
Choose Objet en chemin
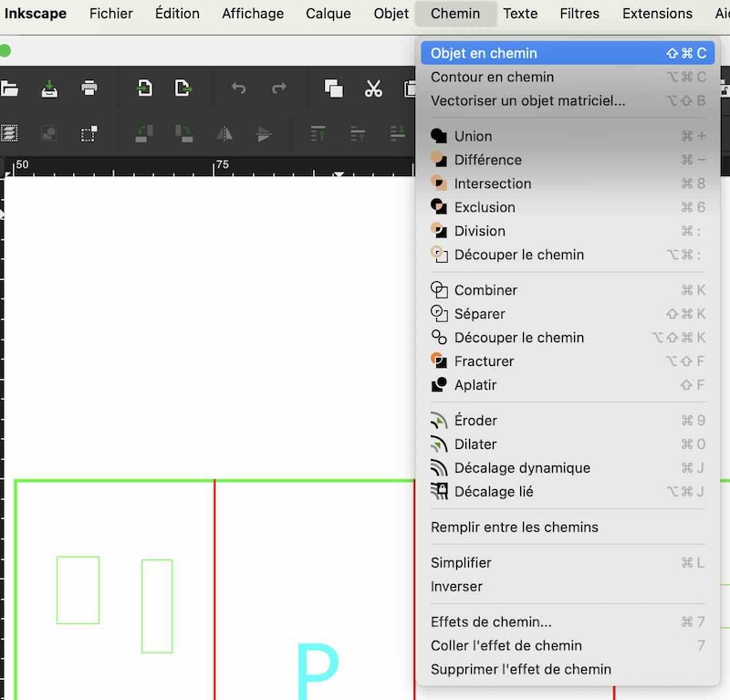coord(568,53)
